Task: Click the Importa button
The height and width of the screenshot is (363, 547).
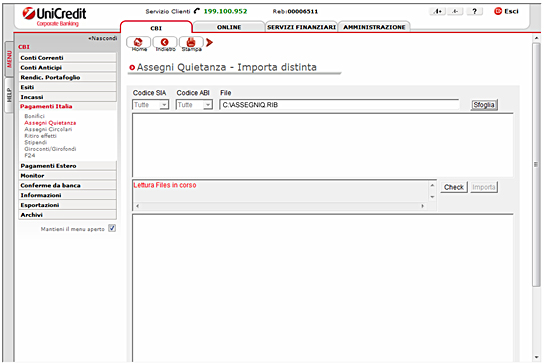Action: coord(484,187)
